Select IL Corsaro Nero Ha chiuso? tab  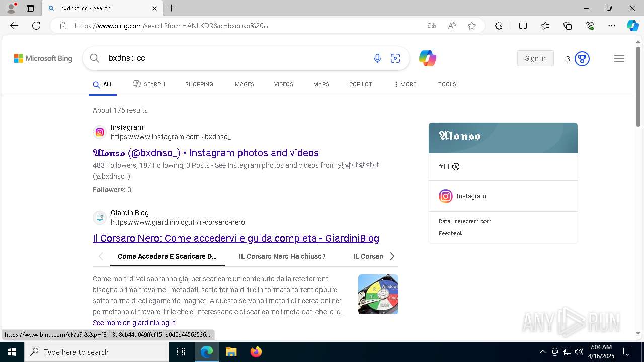pos(282,256)
